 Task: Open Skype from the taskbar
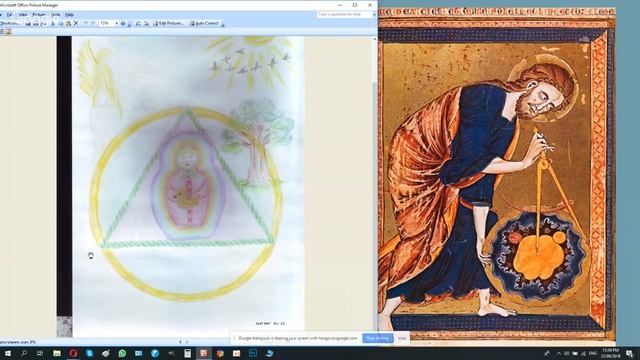(89, 353)
